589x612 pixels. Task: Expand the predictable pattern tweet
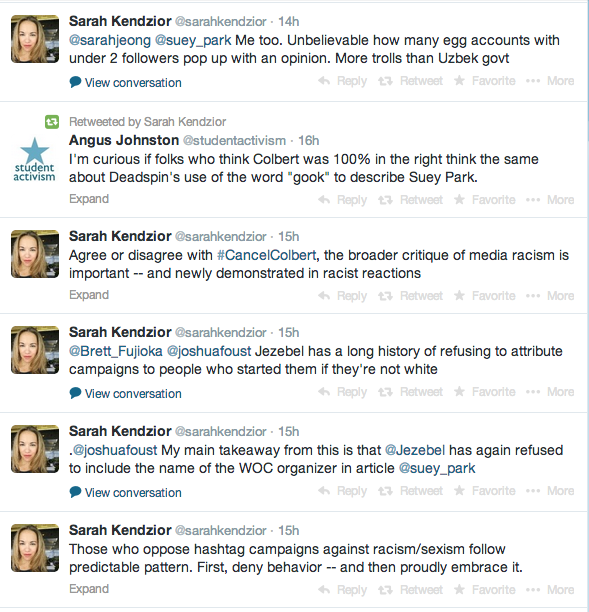tap(89, 589)
